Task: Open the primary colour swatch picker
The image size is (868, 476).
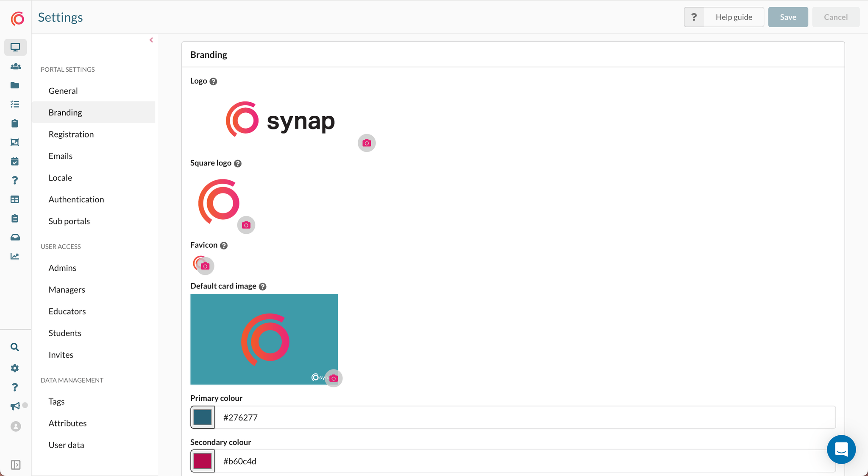Action: 202,417
